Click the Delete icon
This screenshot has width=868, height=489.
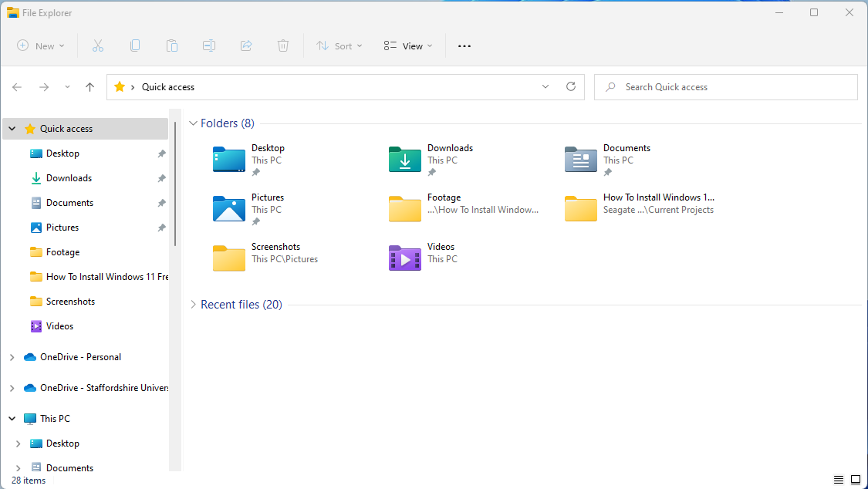283,46
